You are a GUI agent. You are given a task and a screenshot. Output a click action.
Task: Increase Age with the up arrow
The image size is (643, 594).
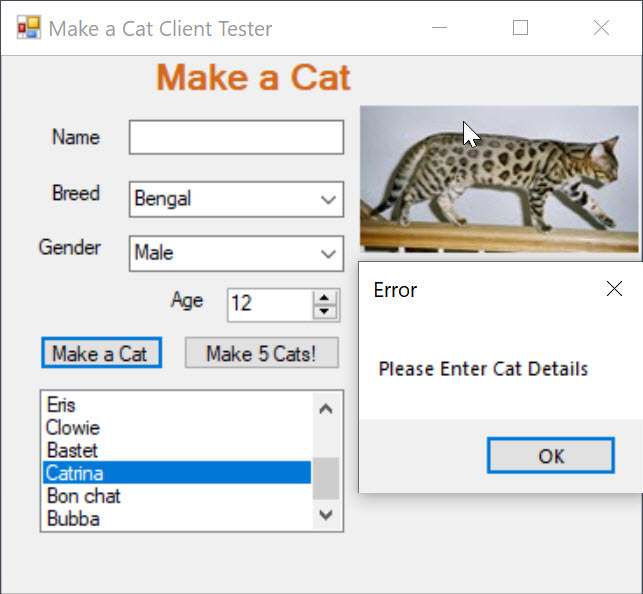point(324,298)
